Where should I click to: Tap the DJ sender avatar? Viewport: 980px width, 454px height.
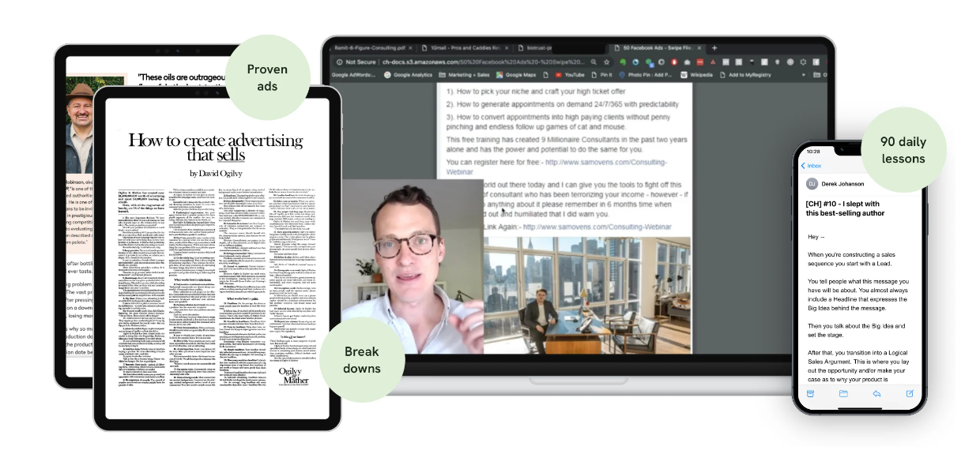[x=812, y=184]
